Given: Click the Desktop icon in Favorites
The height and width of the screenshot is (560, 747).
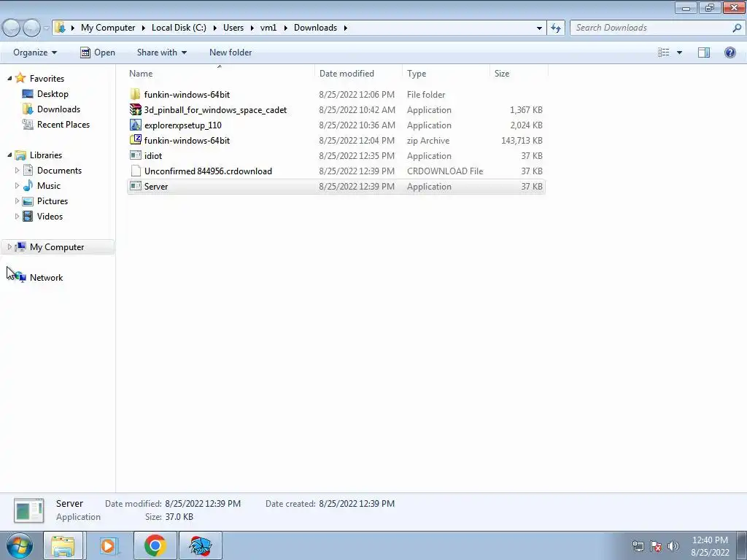Looking at the screenshot, I should click(28, 94).
